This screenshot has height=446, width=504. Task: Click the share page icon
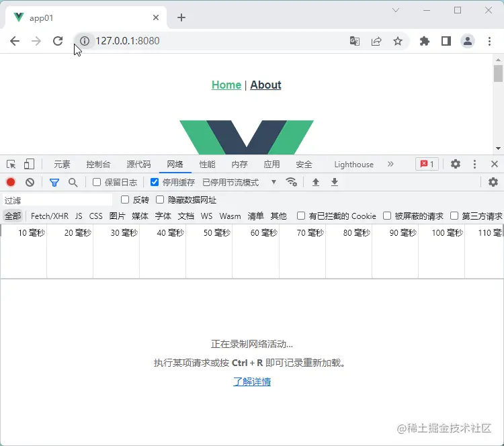point(376,41)
